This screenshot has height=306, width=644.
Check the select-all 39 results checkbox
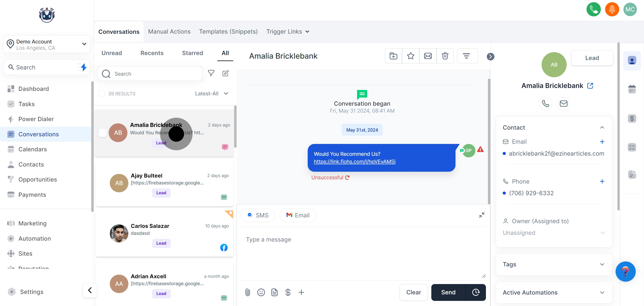point(102,93)
